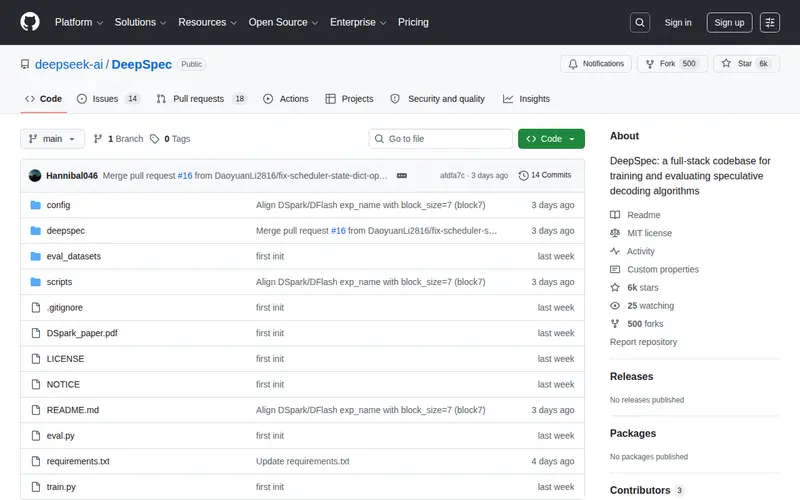800x500 pixels.
Task: Click the star icon in the Star button
Action: pyautogui.click(x=726, y=63)
